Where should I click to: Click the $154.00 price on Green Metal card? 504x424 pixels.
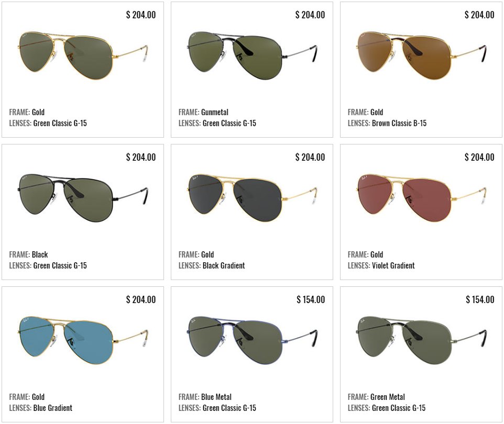click(x=480, y=300)
